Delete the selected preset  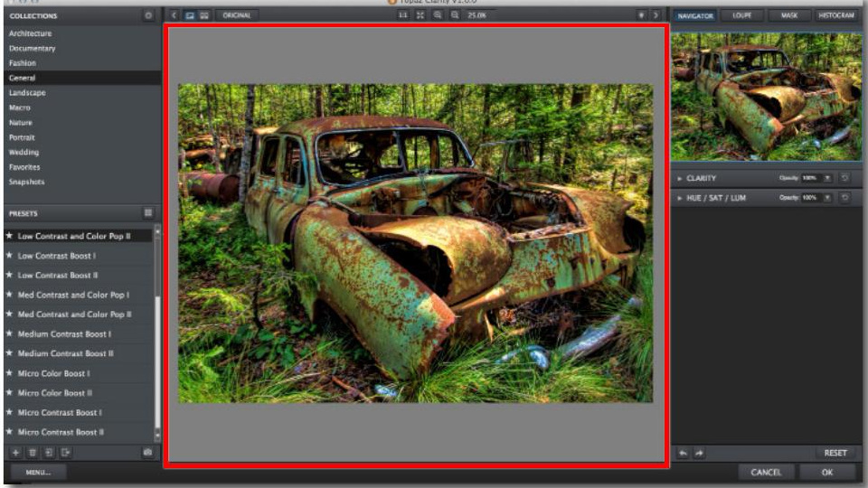pos(33,453)
